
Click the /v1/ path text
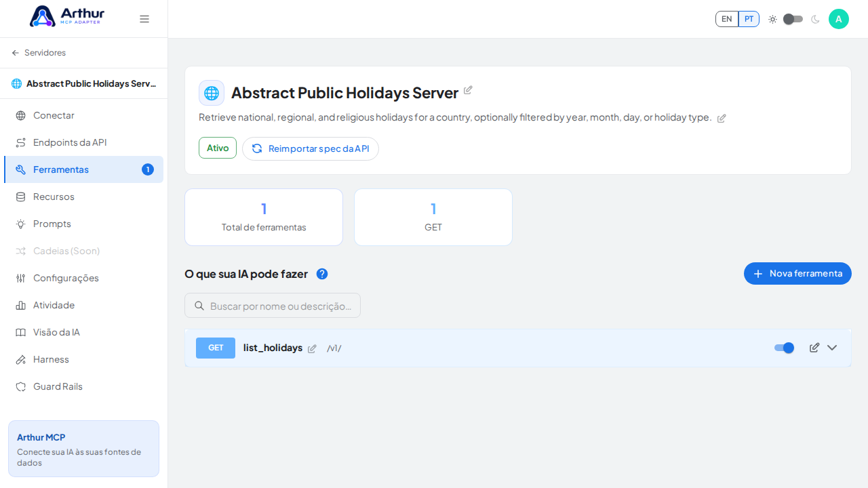pyautogui.click(x=334, y=348)
